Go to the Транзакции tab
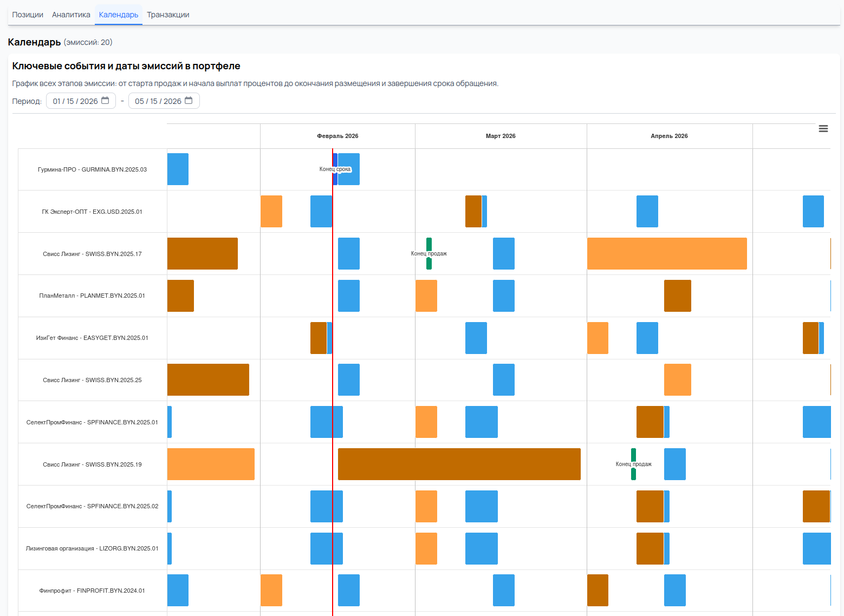Screen dimensions: 844x616 pyautogui.click(x=168, y=15)
